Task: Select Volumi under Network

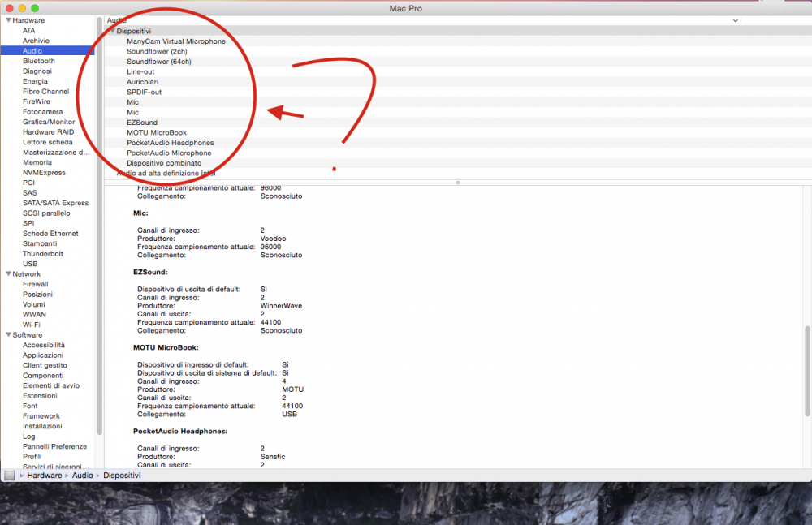Action: tap(33, 304)
